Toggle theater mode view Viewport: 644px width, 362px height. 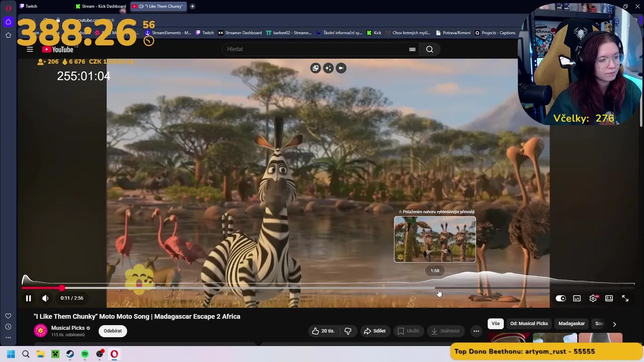609,299
